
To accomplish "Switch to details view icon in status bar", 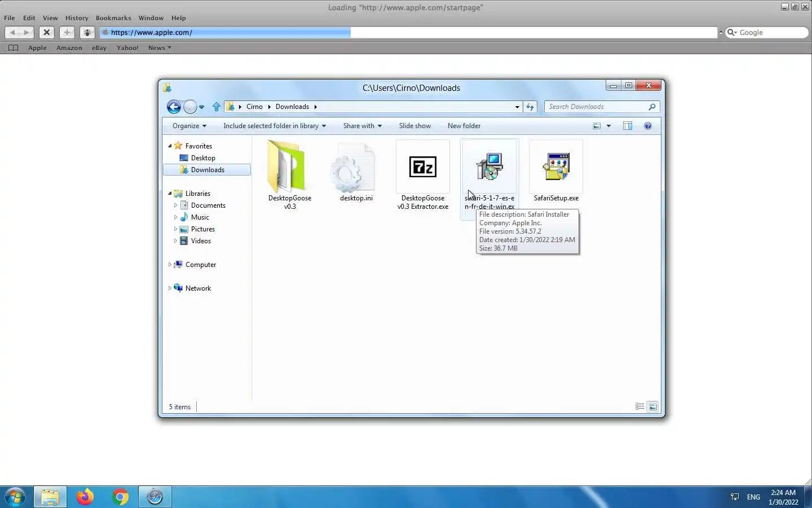I will 639,406.
